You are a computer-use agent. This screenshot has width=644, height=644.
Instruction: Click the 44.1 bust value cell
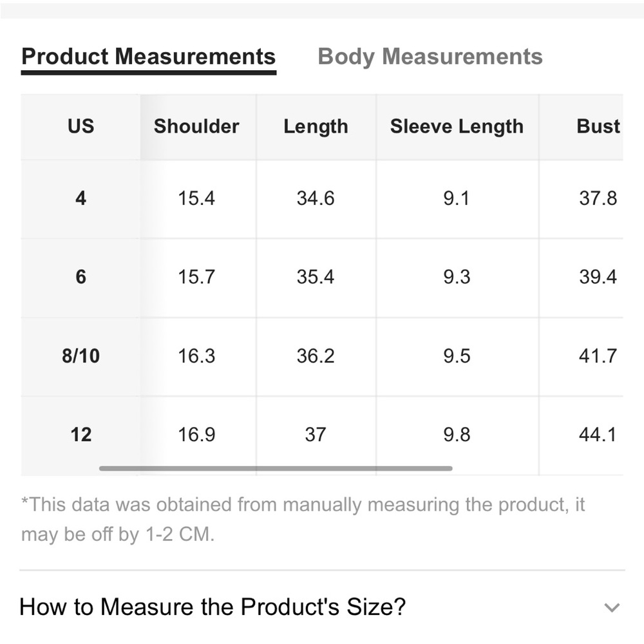point(598,435)
